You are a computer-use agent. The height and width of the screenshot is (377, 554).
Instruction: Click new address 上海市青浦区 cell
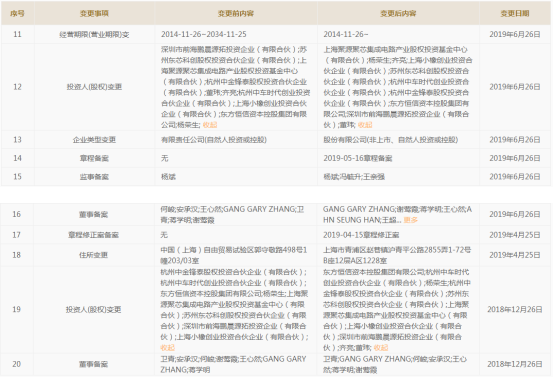tap(397, 255)
